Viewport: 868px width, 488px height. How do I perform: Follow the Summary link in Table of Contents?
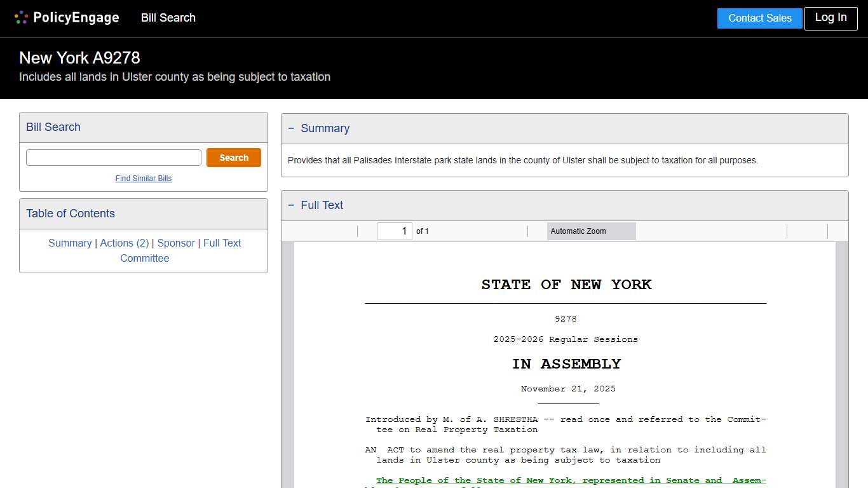pyautogui.click(x=70, y=243)
